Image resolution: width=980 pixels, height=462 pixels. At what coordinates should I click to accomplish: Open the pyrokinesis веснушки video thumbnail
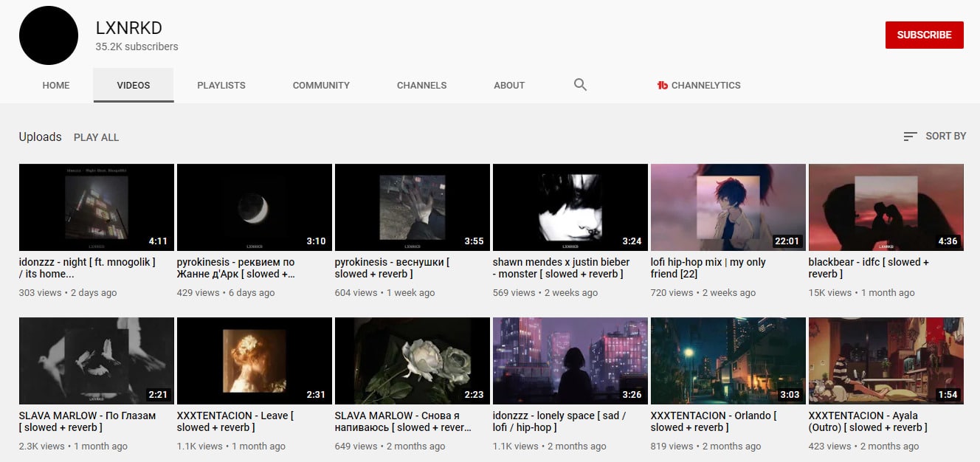coord(413,207)
